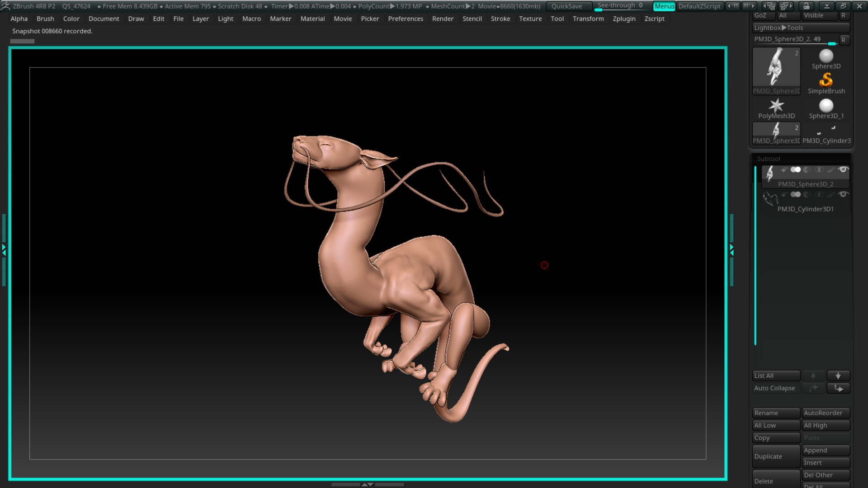Open the large current tool thumbnail
868x488 pixels.
click(776, 71)
